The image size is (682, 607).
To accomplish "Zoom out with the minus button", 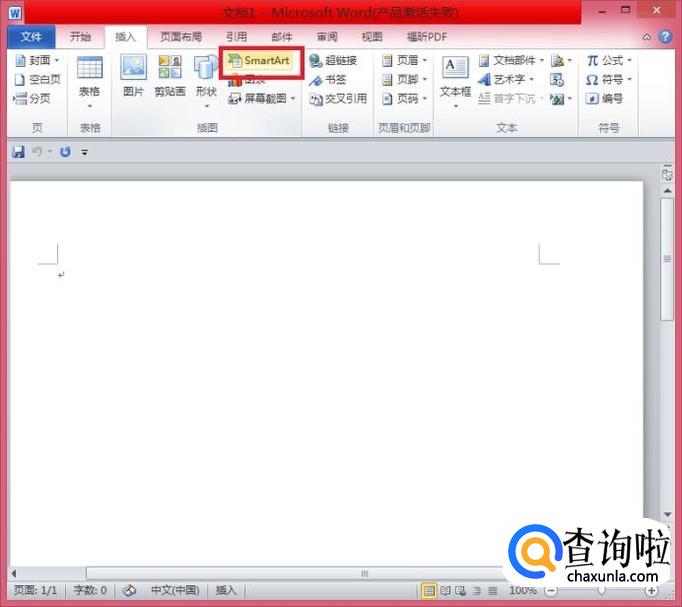I will pyautogui.click(x=551, y=590).
